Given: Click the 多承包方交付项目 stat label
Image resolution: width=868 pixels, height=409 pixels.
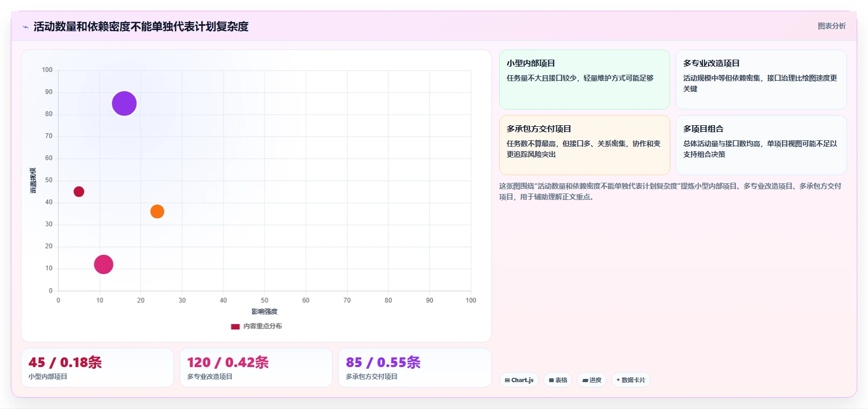Looking at the screenshot, I should click(371, 377).
